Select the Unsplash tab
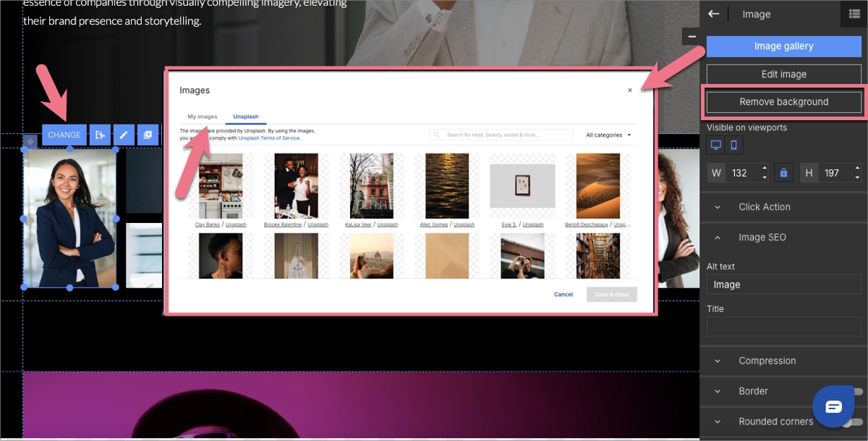 [x=246, y=115]
